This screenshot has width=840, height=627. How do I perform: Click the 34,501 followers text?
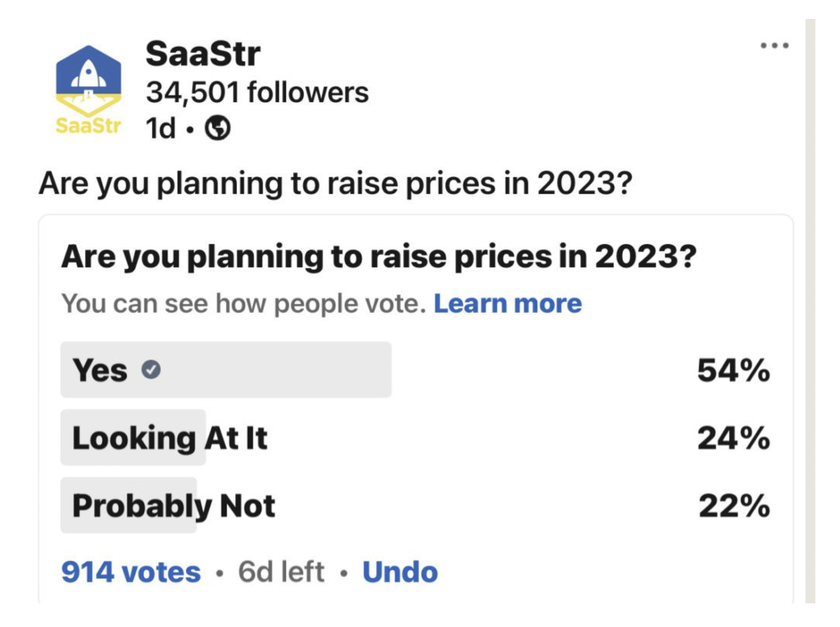point(257,92)
